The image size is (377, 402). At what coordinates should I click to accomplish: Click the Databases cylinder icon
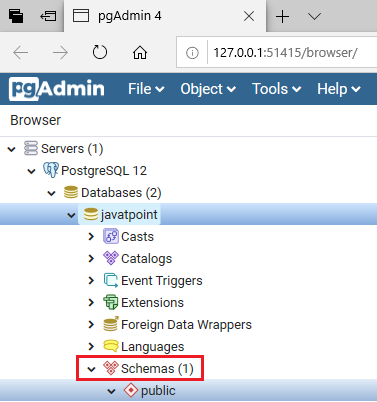[x=71, y=192]
